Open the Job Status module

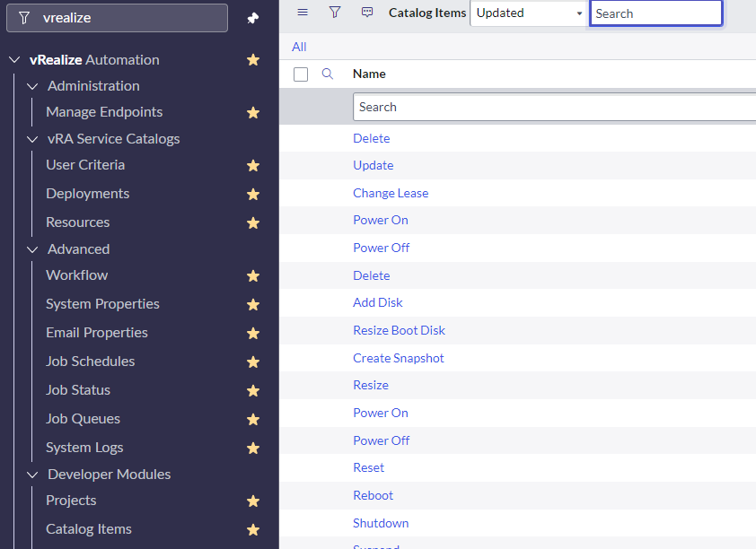point(78,389)
